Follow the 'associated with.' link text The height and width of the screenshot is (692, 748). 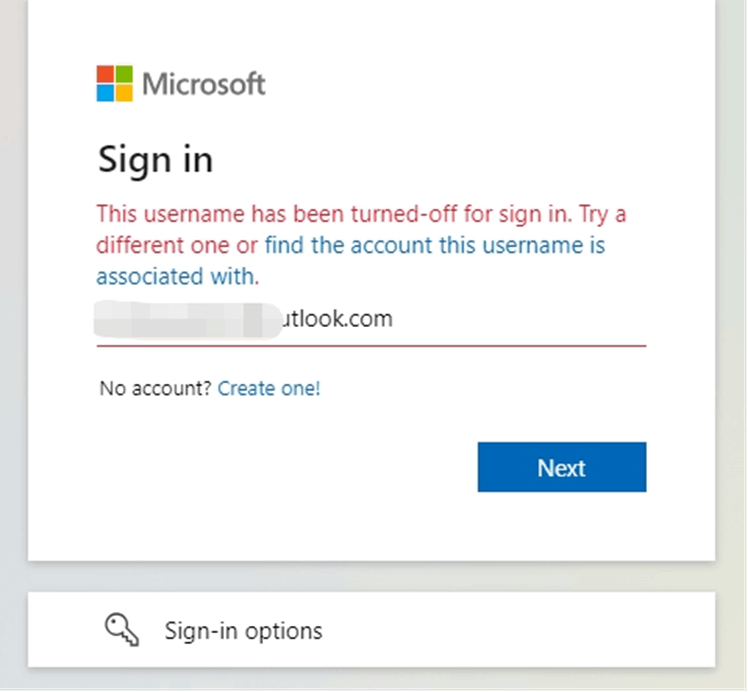coord(177,277)
